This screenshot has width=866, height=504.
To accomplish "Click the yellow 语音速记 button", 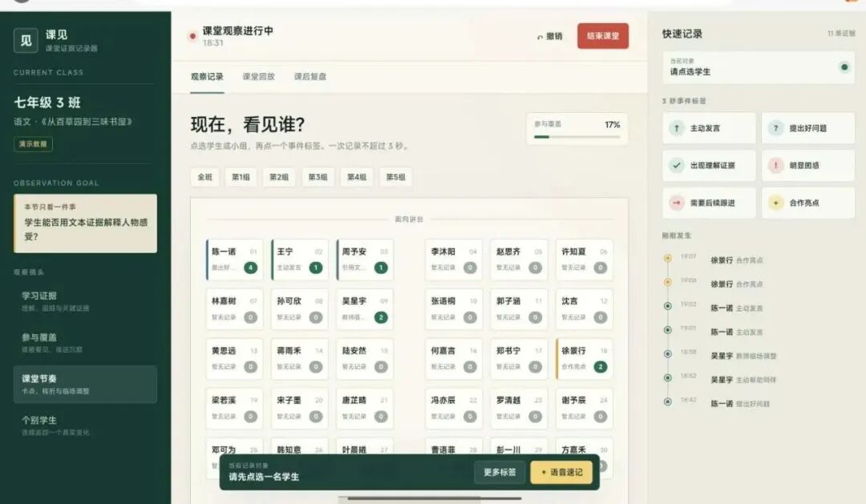I will pyautogui.click(x=561, y=472).
